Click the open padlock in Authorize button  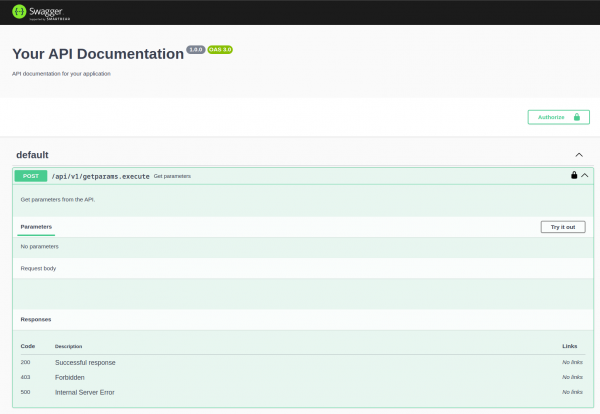click(x=575, y=117)
